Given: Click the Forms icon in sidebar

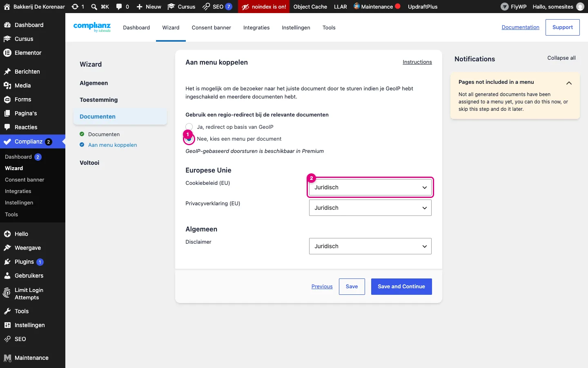Looking at the screenshot, I should [x=7, y=99].
